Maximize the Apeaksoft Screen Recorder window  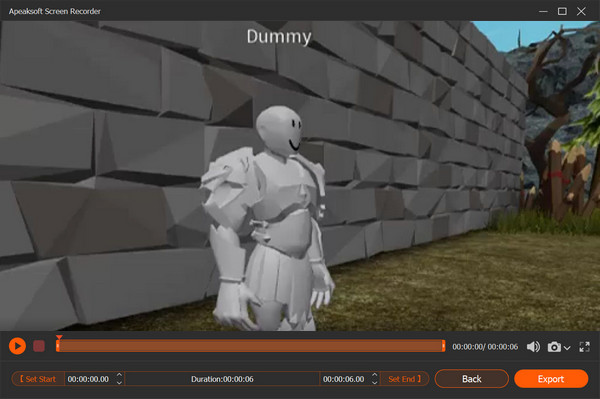562,11
